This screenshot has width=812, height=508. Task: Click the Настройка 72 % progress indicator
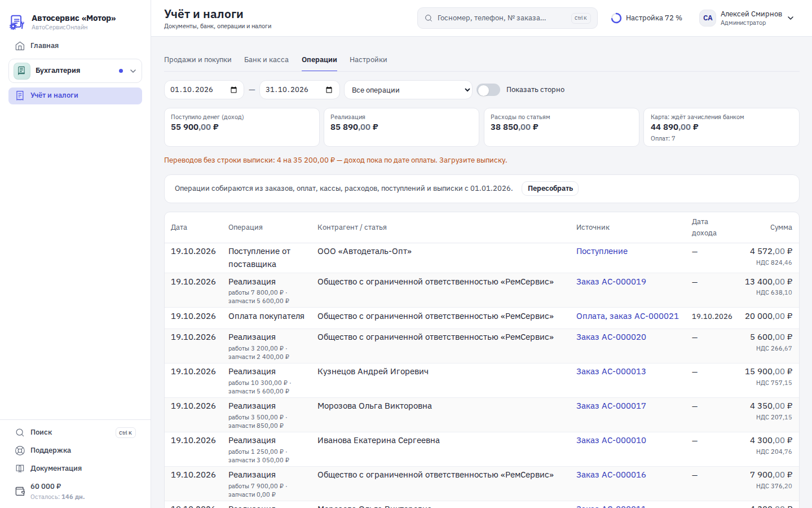647,18
